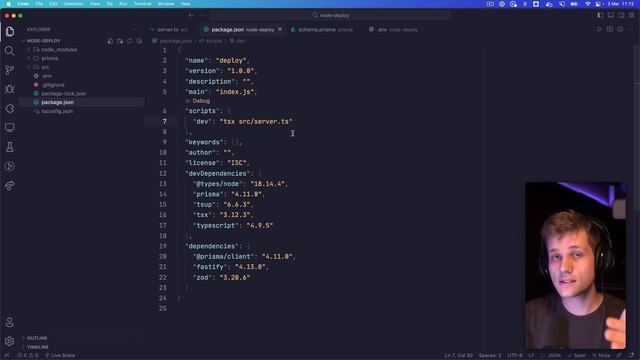Toggle Primary Side Bar layout button
Viewport: 640px width, 360px height.
(600, 15)
